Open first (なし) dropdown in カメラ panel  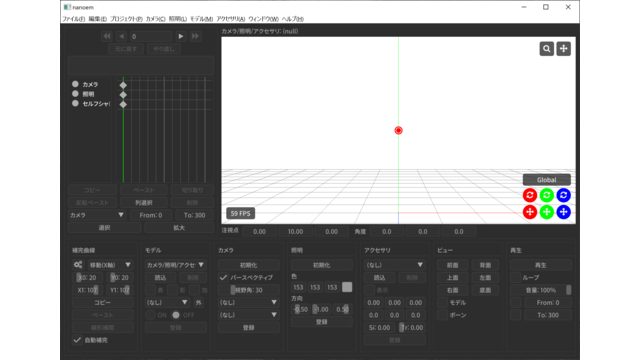point(249,302)
